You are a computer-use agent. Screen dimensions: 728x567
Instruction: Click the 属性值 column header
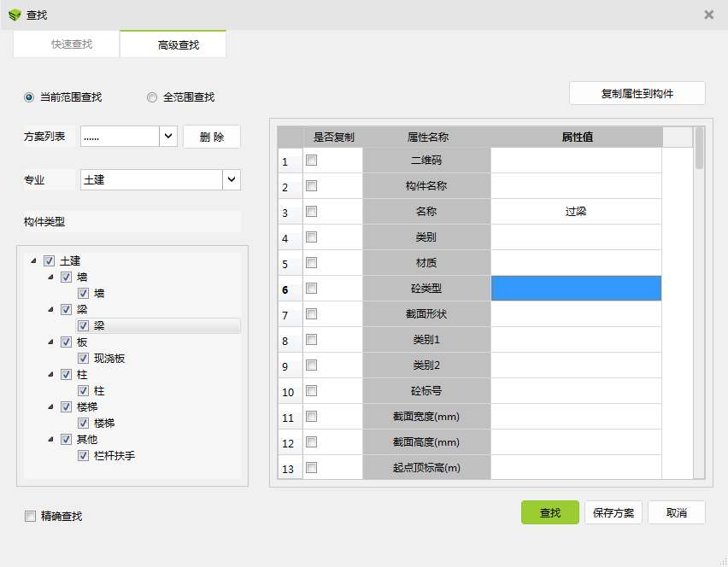(577, 137)
